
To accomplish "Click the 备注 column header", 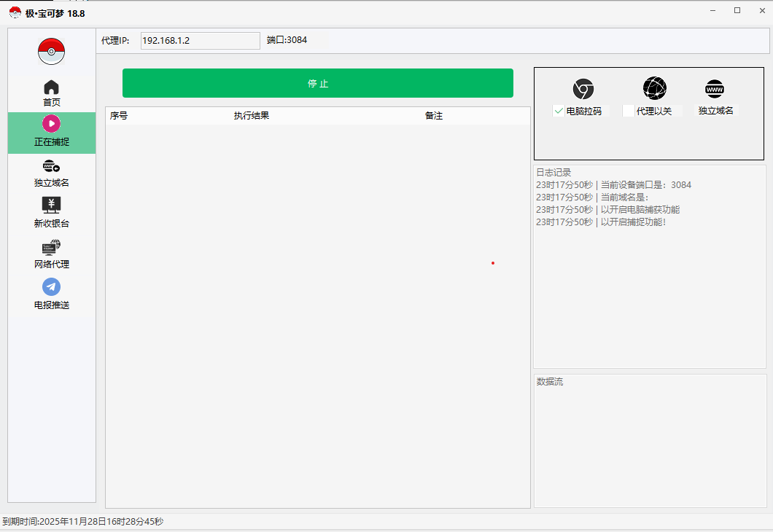I will [434, 116].
